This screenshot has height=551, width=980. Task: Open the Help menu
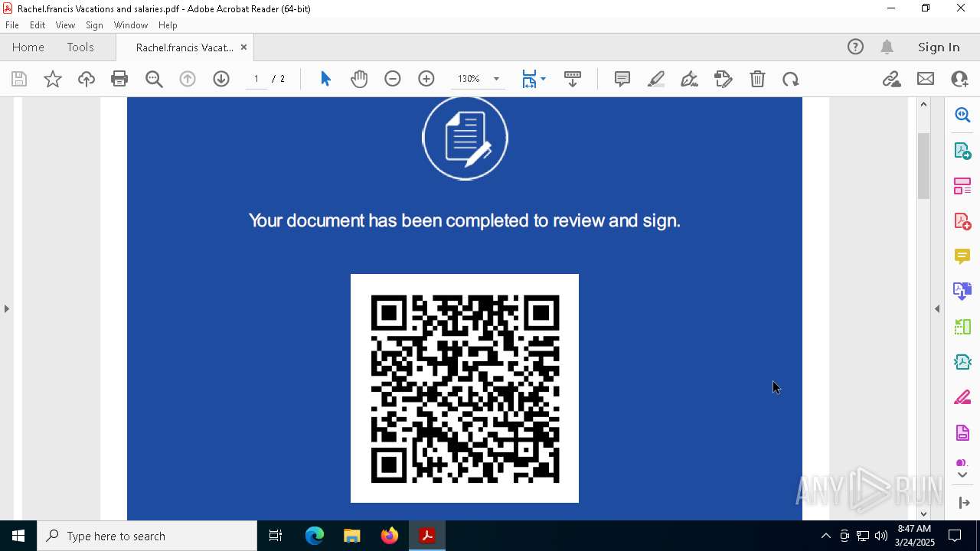coord(168,24)
